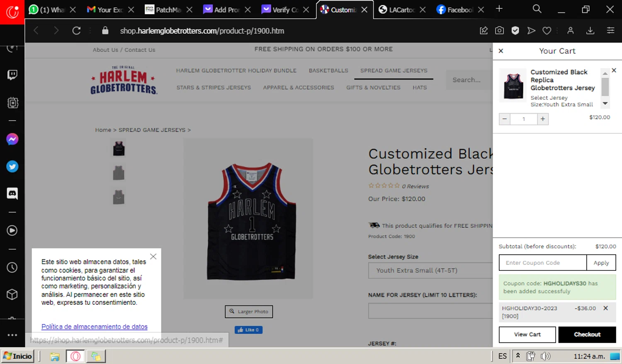The height and width of the screenshot is (364, 622).
Task: Open Stars & Stripes Jerseys menu
Action: (x=214, y=88)
